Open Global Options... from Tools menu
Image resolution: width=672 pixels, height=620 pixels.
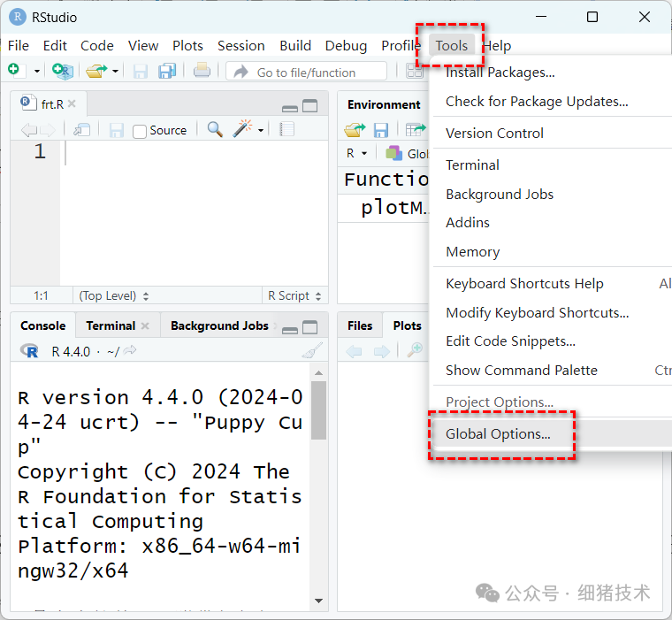pyautogui.click(x=552, y=434)
